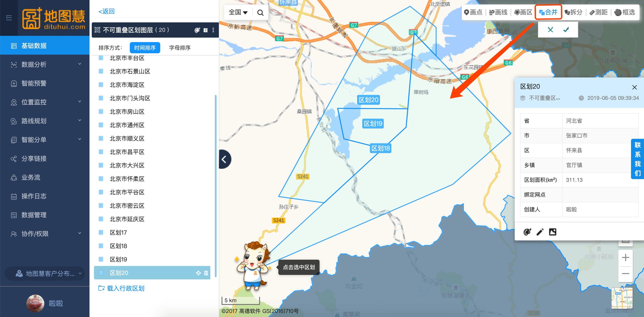The width and height of the screenshot is (644, 317).
Task: Select the 画线 draw line tool
Action: pyautogui.click(x=498, y=12)
